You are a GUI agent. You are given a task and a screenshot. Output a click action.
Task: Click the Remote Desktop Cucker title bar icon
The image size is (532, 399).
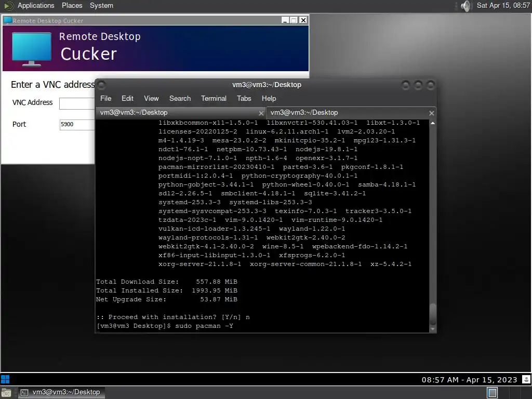click(x=7, y=20)
